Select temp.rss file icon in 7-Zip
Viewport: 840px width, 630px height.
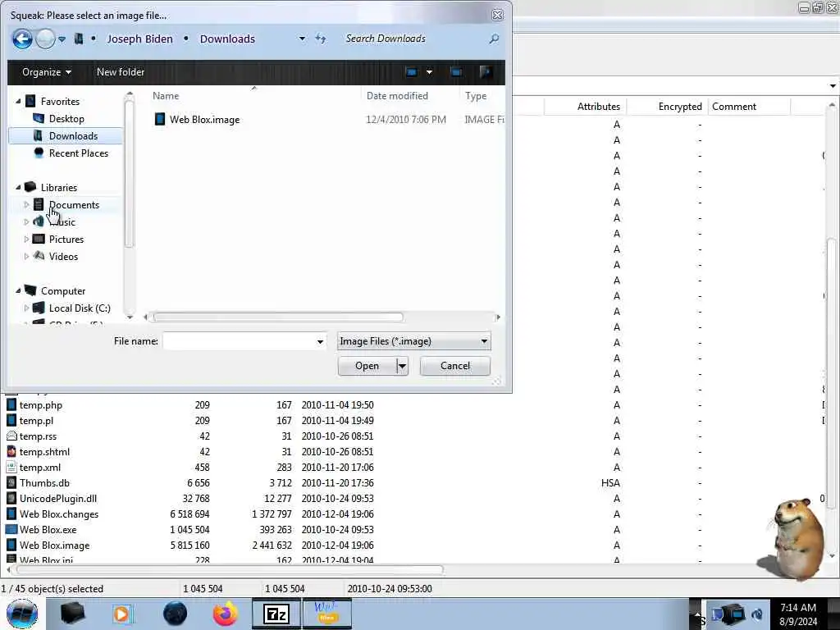(x=11, y=436)
